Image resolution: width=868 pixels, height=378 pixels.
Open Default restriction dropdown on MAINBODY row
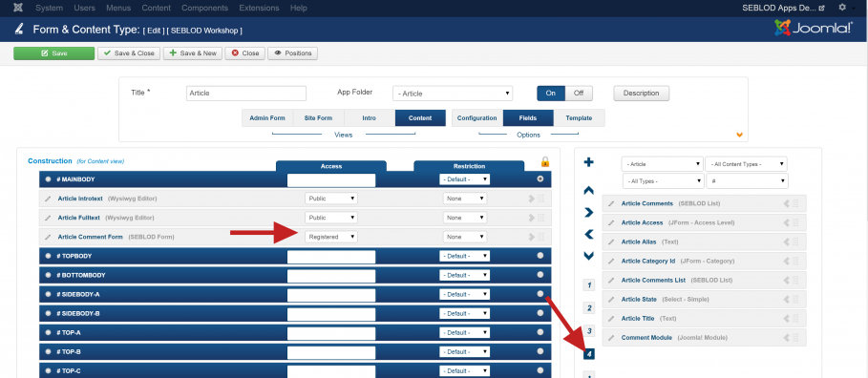pos(464,179)
